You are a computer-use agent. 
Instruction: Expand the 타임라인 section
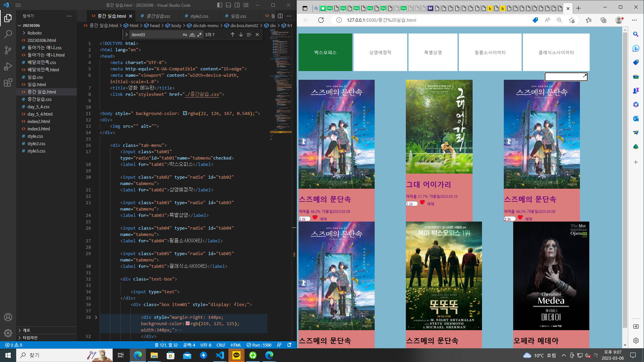click(30, 338)
